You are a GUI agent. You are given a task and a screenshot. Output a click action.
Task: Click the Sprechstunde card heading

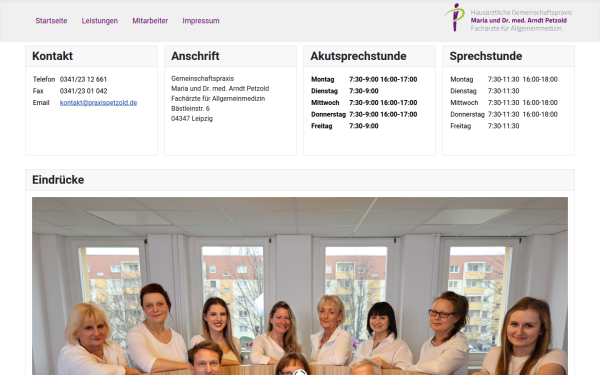[486, 56]
